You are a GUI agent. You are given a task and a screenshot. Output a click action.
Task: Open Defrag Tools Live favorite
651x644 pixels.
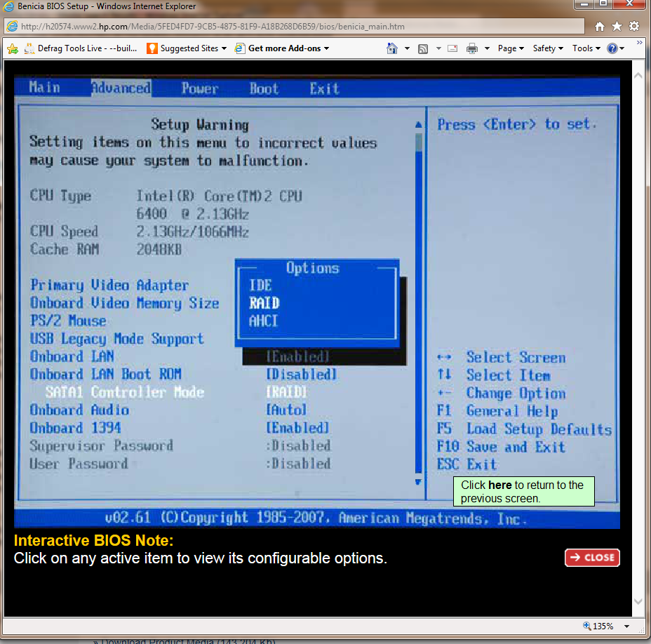coord(81,48)
